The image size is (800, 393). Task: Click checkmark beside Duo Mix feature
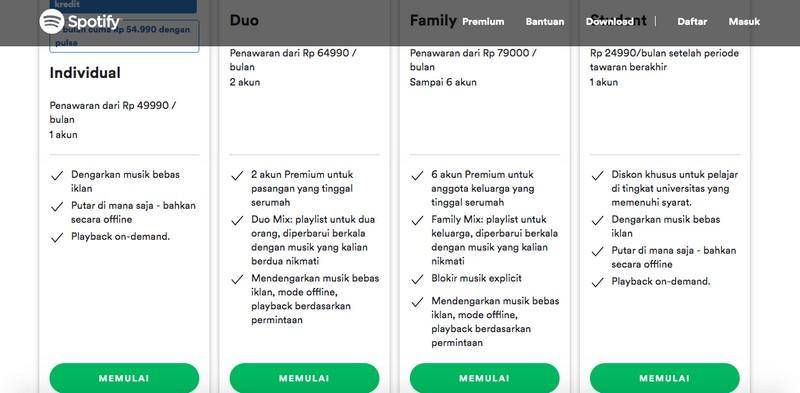coord(237,220)
